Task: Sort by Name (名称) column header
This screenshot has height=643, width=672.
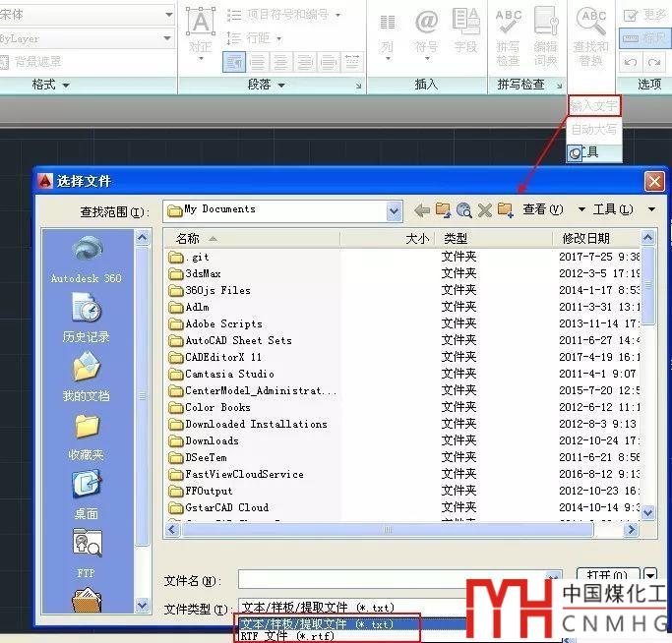Action: pyautogui.click(x=253, y=239)
